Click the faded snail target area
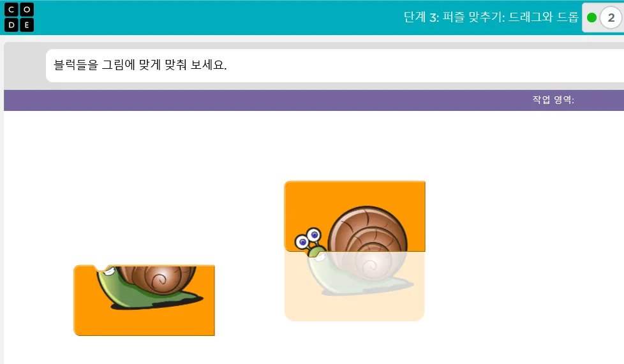The height and width of the screenshot is (364, 624). tap(355, 286)
